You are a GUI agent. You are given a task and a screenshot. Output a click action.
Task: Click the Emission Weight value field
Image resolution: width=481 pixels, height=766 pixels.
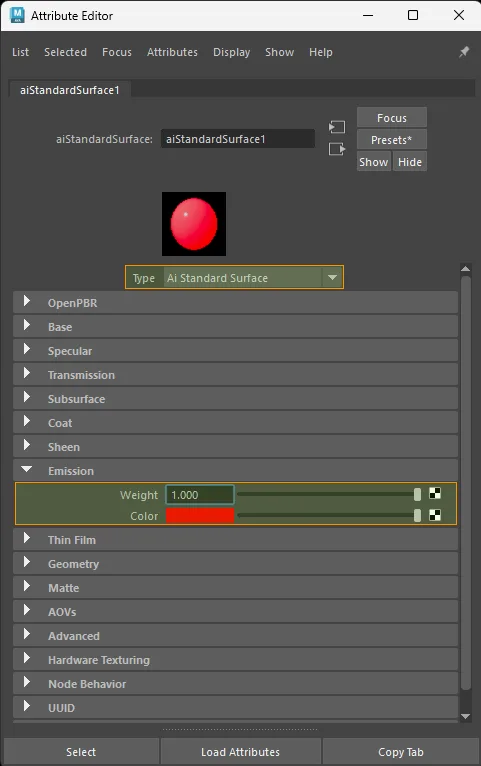click(200, 495)
